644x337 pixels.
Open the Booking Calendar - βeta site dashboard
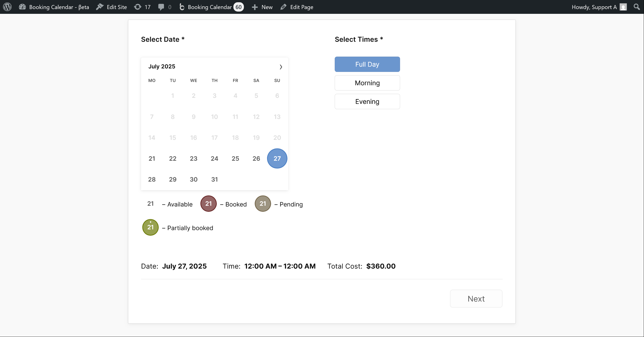[x=54, y=7]
